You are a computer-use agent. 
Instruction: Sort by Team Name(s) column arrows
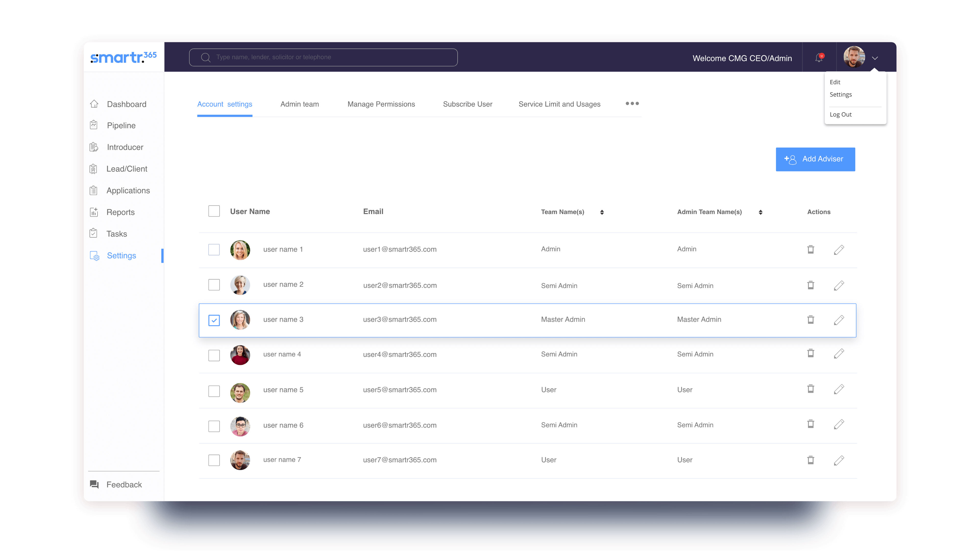pyautogui.click(x=602, y=212)
